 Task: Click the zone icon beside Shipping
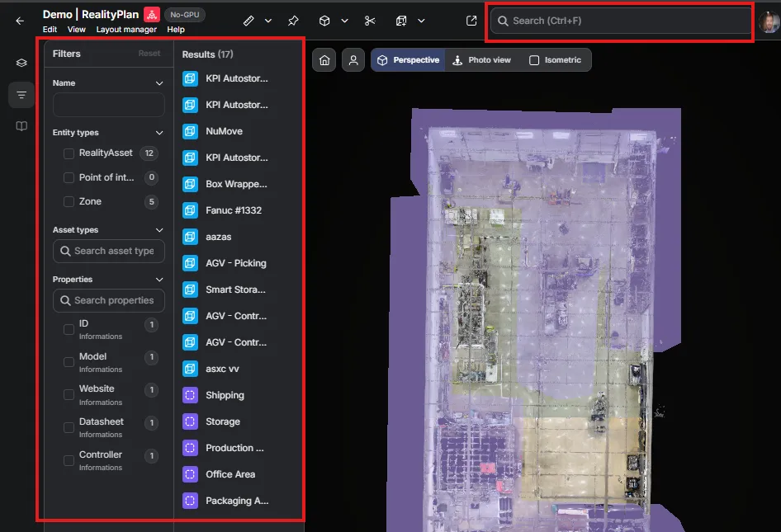[x=190, y=395]
